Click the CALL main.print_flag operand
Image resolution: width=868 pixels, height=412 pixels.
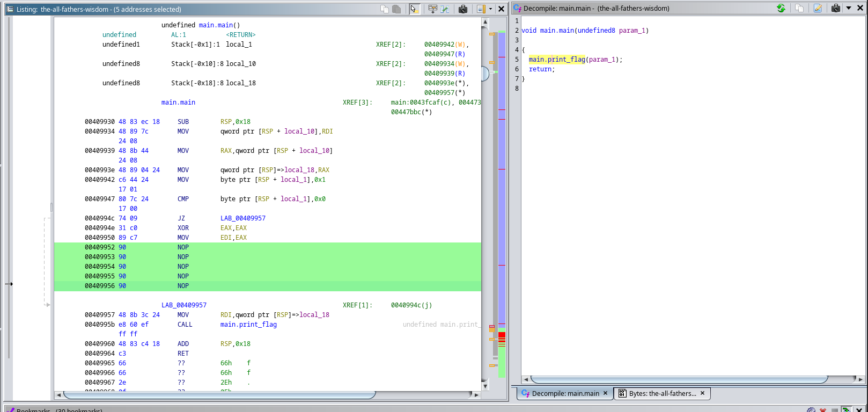[248, 325]
